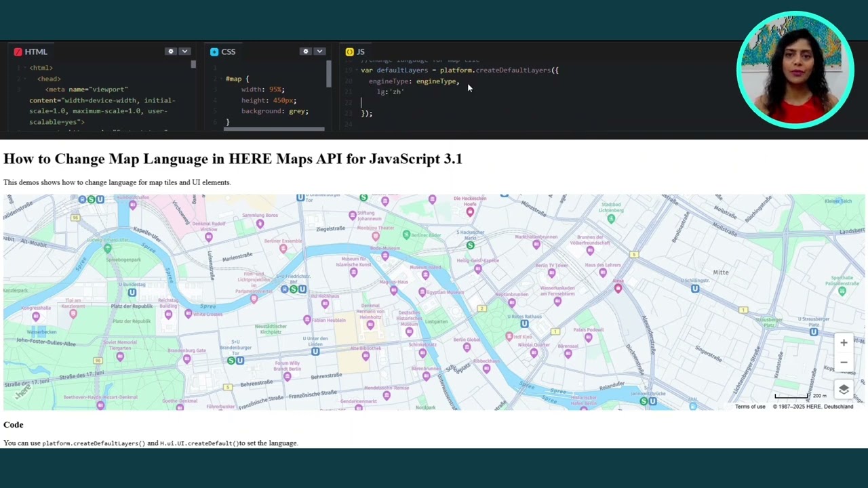Viewport: 868px width, 488px height.
Task: Switch to the CSS editor tab
Action: click(223, 52)
